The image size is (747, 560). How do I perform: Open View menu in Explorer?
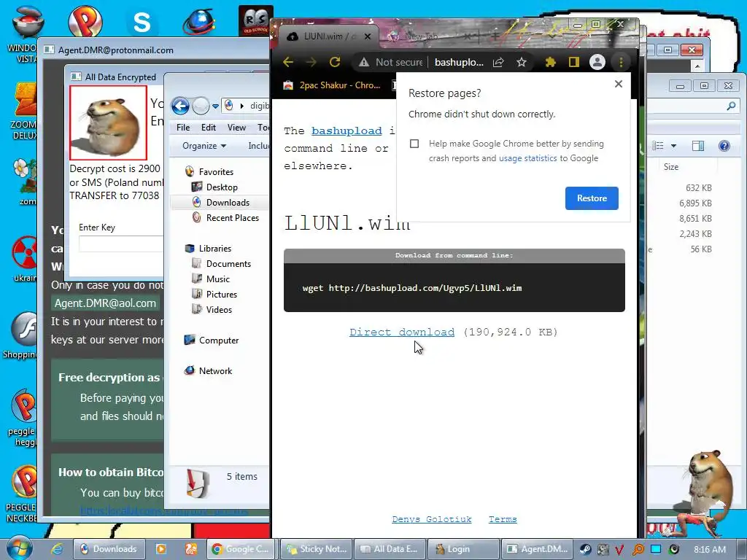point(236,127)
